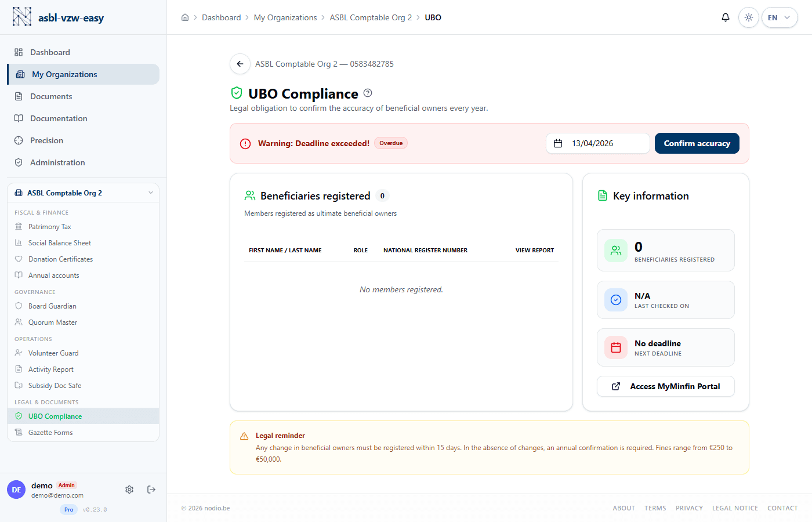This screenshot has height=522, width=812.
Task: Open Privacy footer link
Action: (x=689, y=508)
